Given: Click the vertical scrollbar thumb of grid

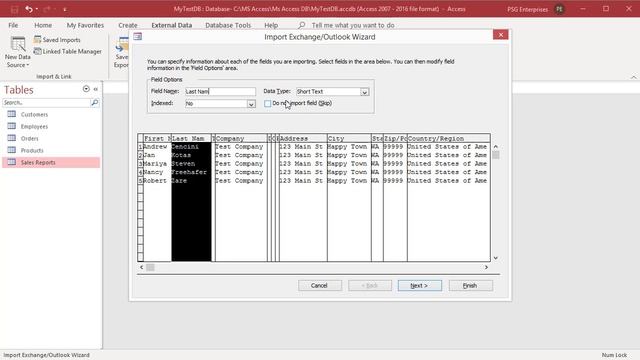Looking at the screenshot, I should tap(496, 155).
